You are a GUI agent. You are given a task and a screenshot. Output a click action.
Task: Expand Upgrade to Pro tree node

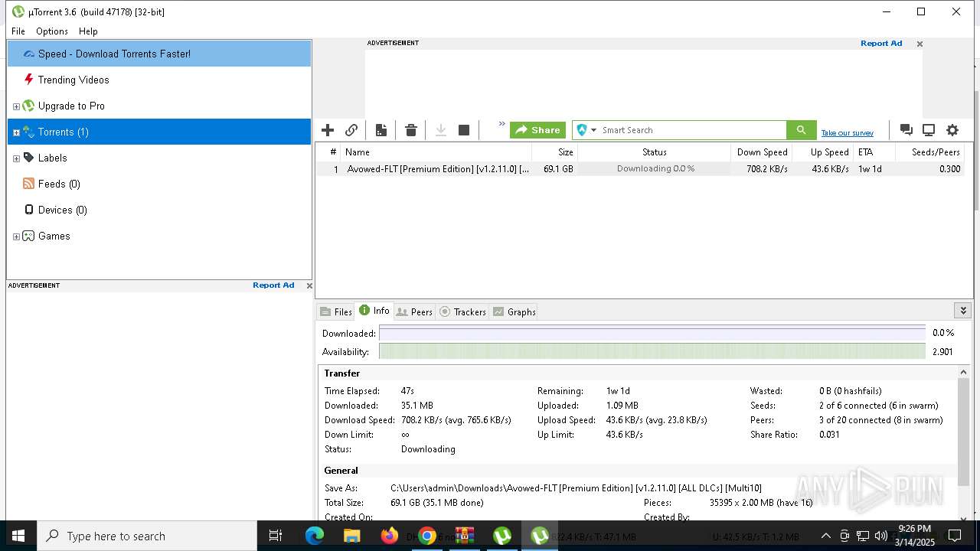coord(16,106)
